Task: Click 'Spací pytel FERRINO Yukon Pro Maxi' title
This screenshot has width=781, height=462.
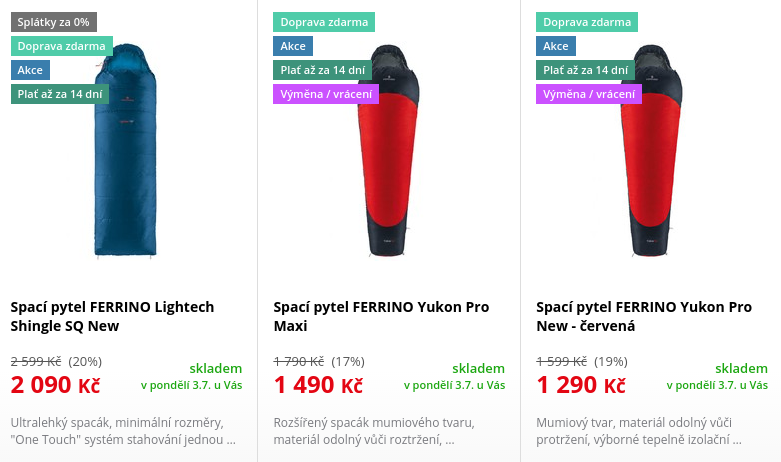Action: pyautogui.click(x=381, y=316)
